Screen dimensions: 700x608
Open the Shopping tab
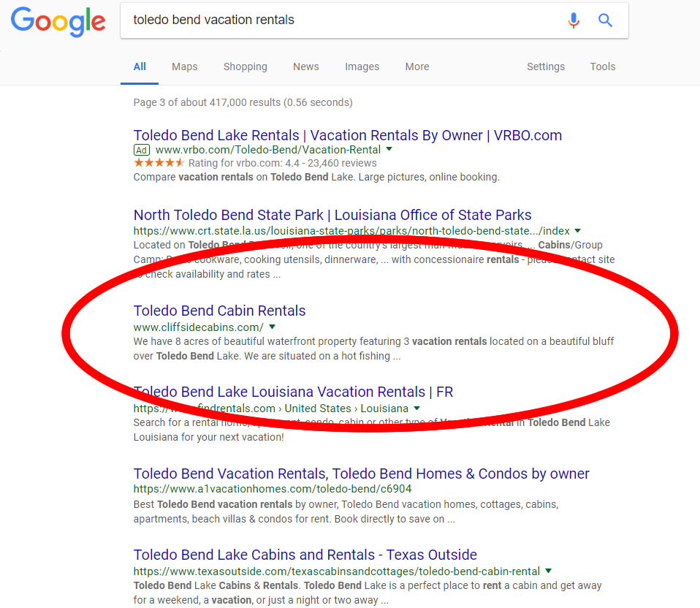[x=245, y=66]
